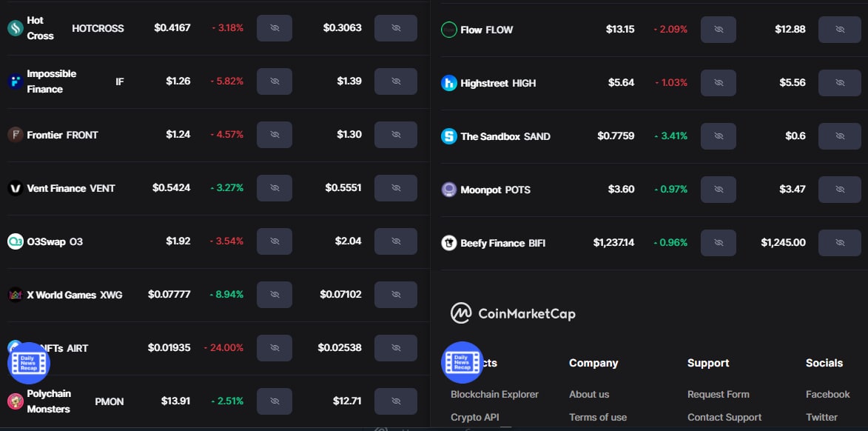
Task: Toggle hidden-eye button beside Hot Cross -3.18%
Action: (275, 28)
